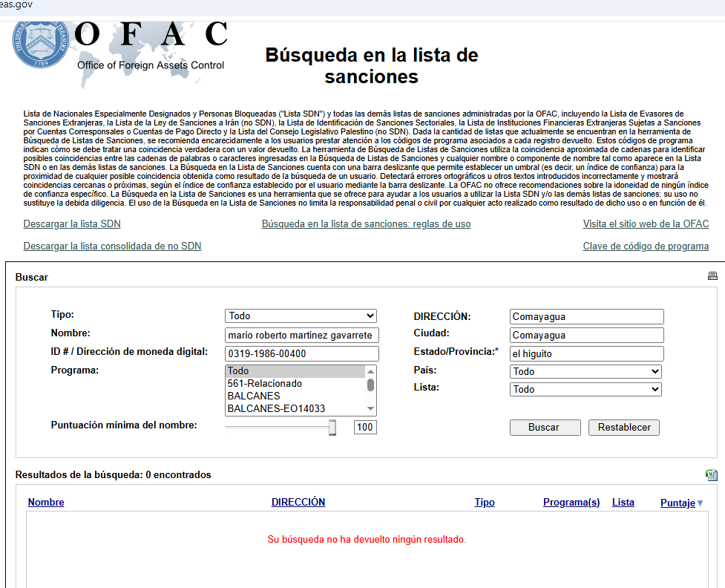Select BALCANES in the Programa list
Screen dimensions: 725x588
[254, 396]
